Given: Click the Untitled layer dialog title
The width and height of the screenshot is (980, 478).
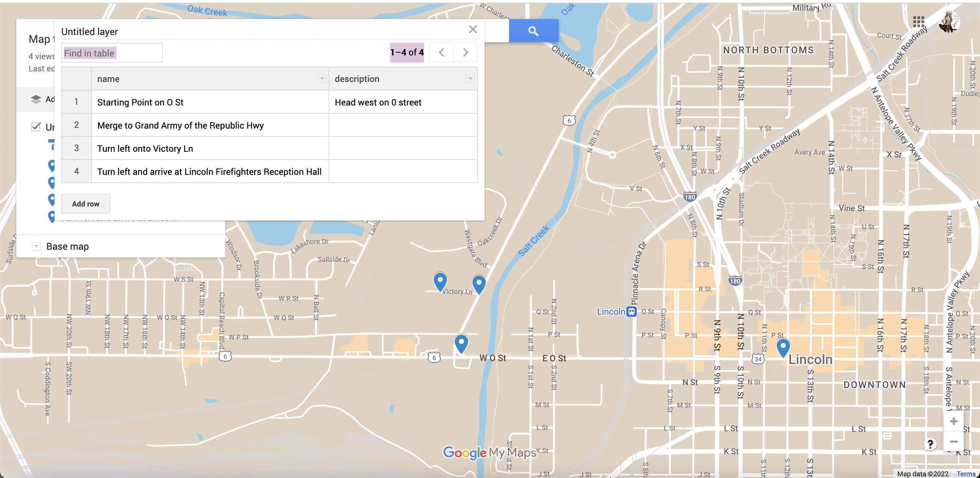Looking at the screenshot, I should tap(89, 32).
